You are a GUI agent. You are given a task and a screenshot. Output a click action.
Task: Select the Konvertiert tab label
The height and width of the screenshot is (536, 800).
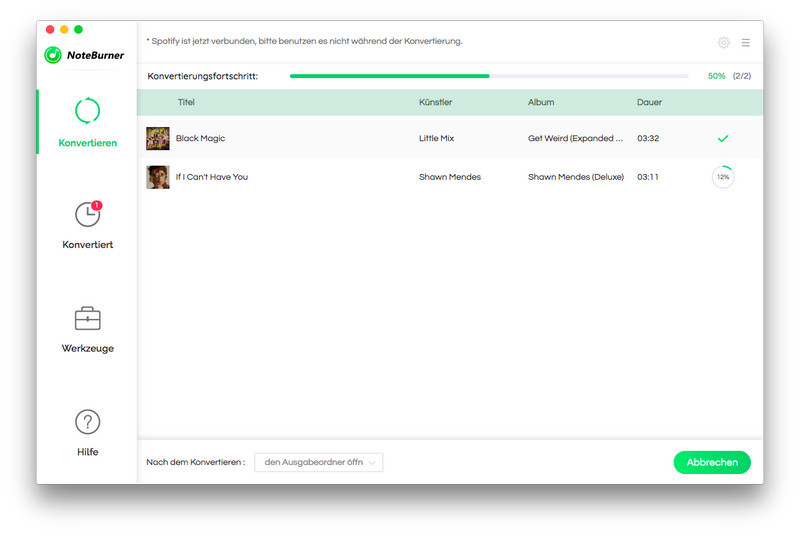point(87,245)
